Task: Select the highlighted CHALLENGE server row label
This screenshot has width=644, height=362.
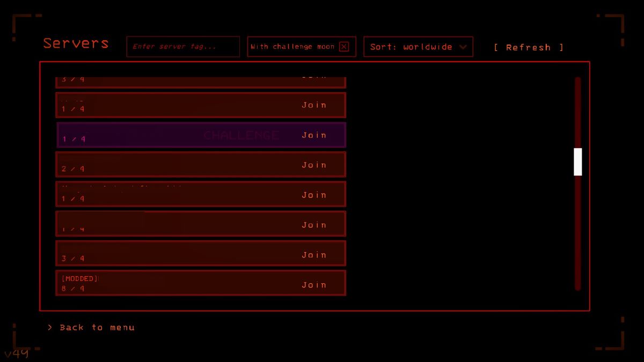Action: pos(241,135)
